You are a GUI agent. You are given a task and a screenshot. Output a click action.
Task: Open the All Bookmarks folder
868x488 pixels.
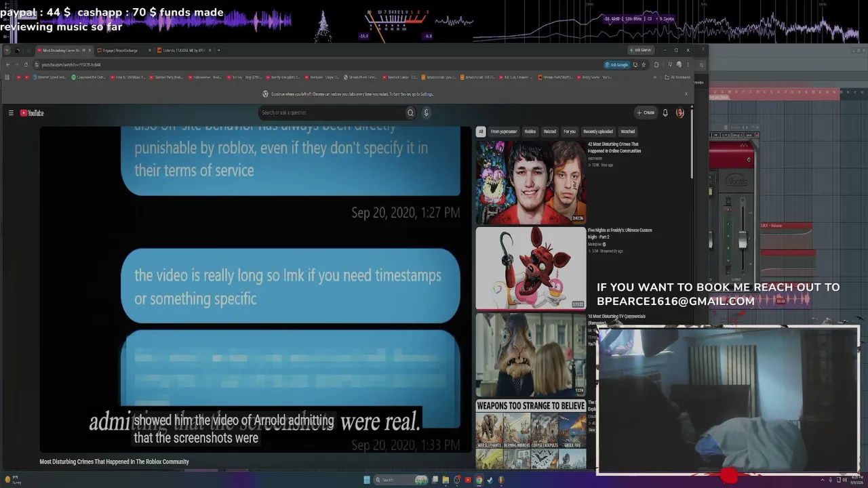coord(677,77)
